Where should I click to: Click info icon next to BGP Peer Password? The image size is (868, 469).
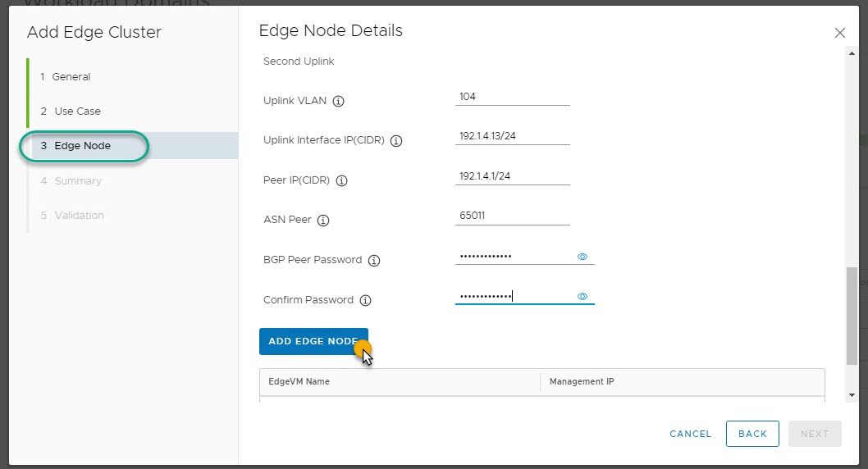pos(374,261)
